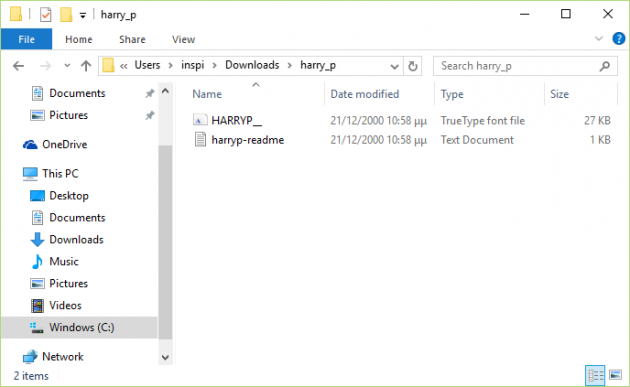The height and width of the screenshot is (387, 630).
Task: Open the Help question mark icon
Action: click(618, 39)
